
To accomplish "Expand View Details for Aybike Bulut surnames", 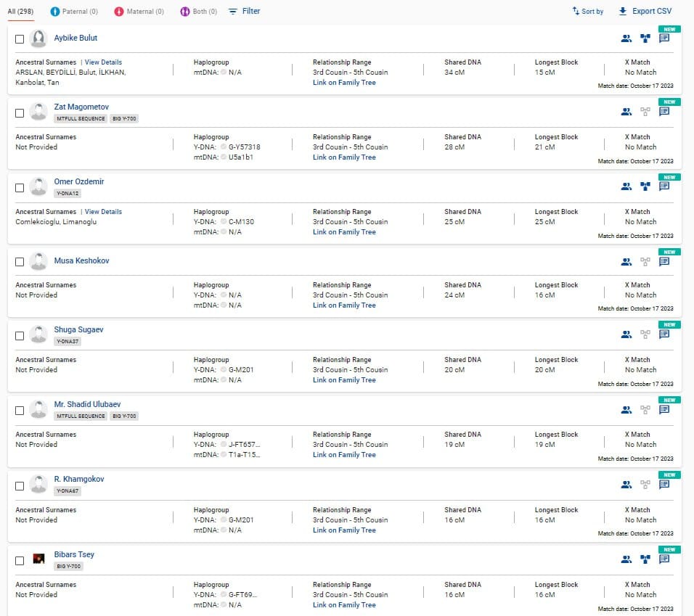I will pyautogui.click(x=103, y=62).
